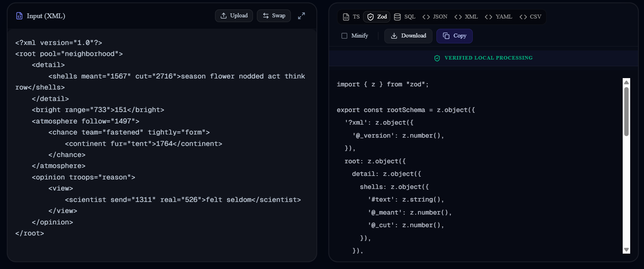Click the Upload button
Image resolution: width=644 pixels, height=269 pixels.
(234, 16)
